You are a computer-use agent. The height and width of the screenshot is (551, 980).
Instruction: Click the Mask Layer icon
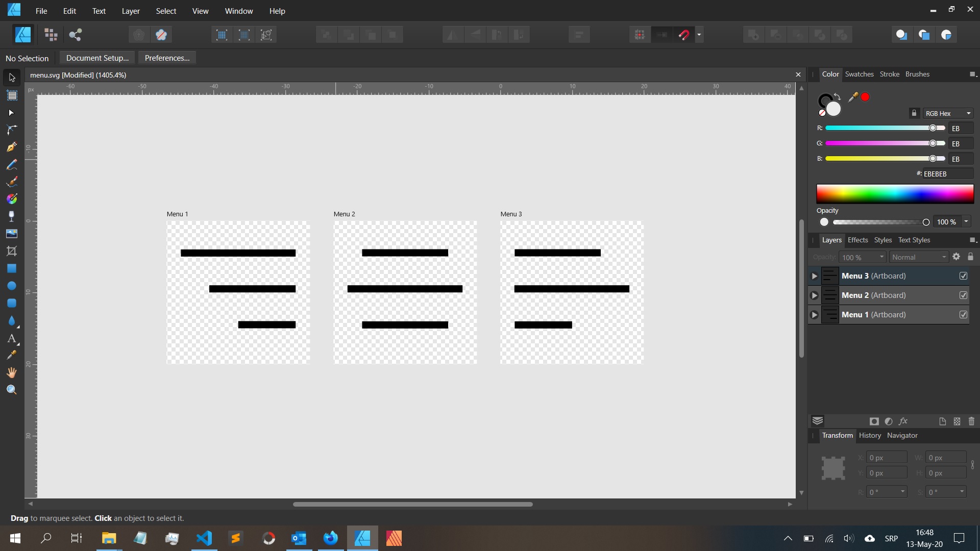tap(874, 421)
